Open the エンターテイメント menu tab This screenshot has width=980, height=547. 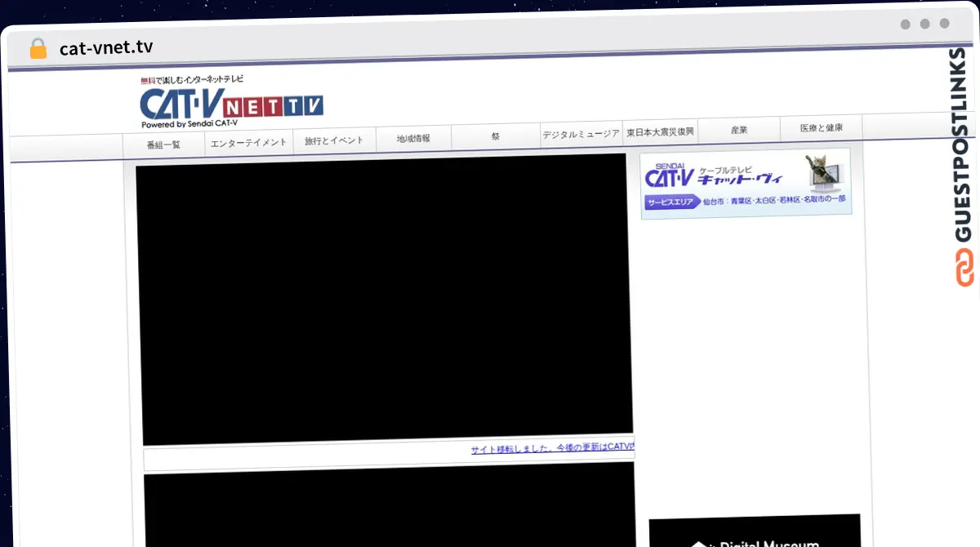(x=249, y=142)
